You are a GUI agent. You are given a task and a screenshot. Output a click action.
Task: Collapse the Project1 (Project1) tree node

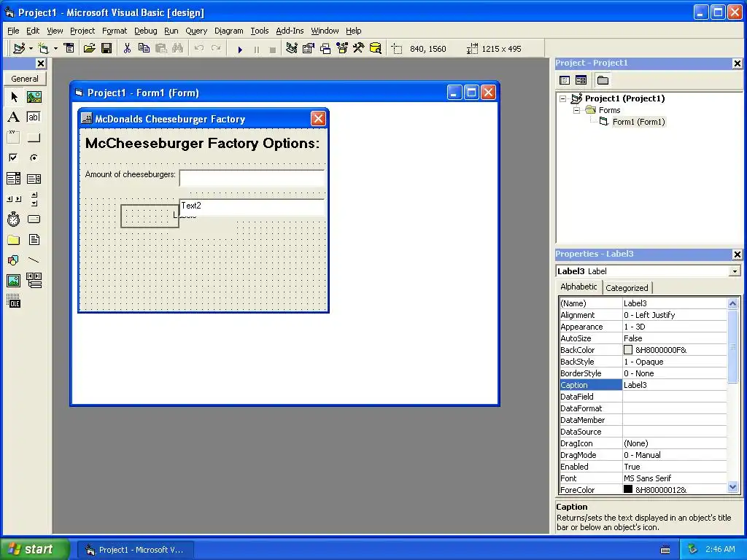563,98
